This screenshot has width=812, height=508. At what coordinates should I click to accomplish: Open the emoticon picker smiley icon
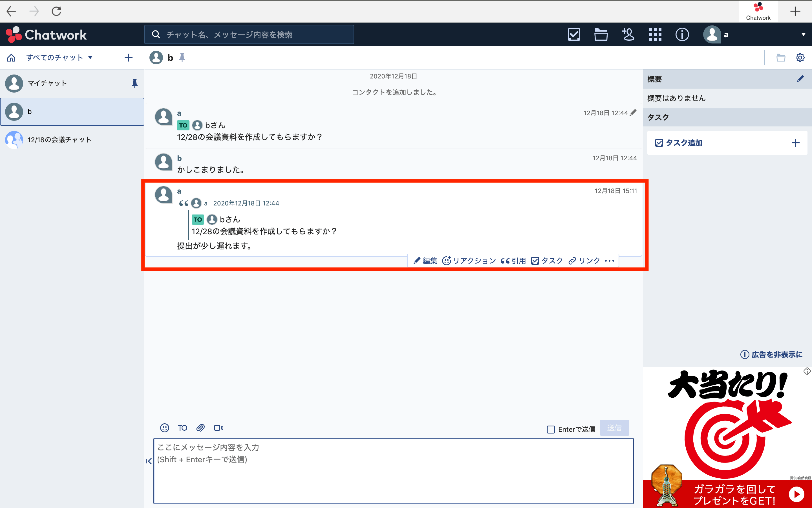pos(164,428)
